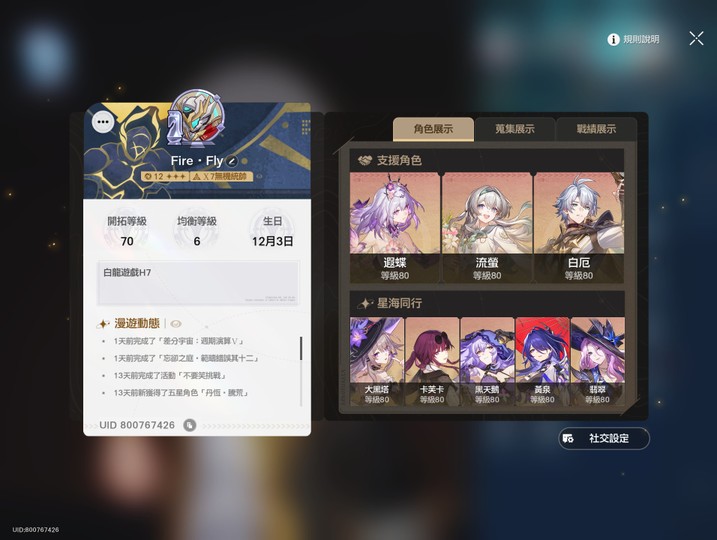Click the 12-star achievement badge
This screenshot has height=540, width=717.
coord(165,176)
